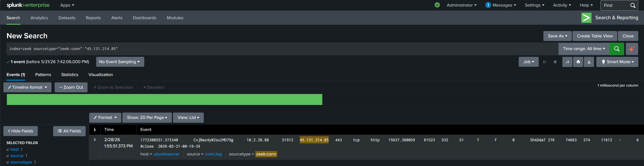This screenshot has height=166, width=644.
Task: Click the ubuntuserver host value
Action: point(166,154)
